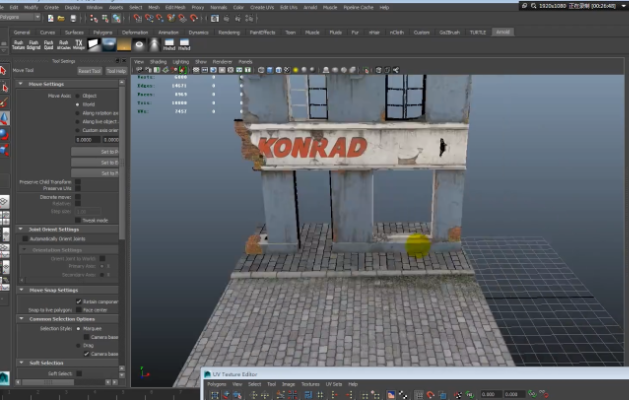Open Textures menu in UV Texture Editor
The image size is (629, 400).
310,384
